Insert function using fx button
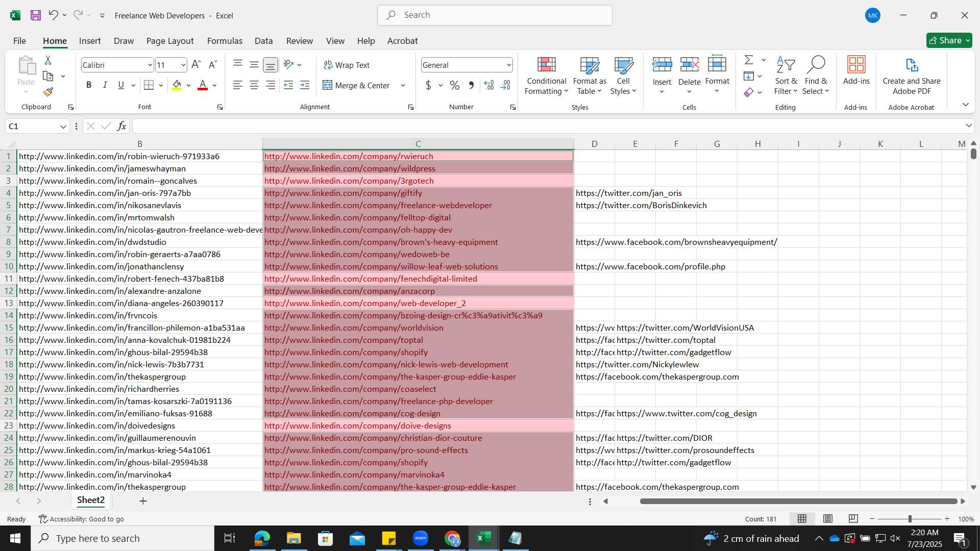The height and width of the screenshot is (551, 980). (x=121, y=126)
